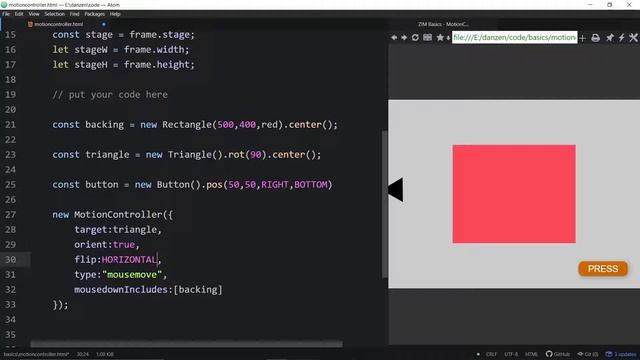This screenshot has width=640, height=360.
Task: Change UTF-8 encoding in status bar
Action: pos(511,354)
